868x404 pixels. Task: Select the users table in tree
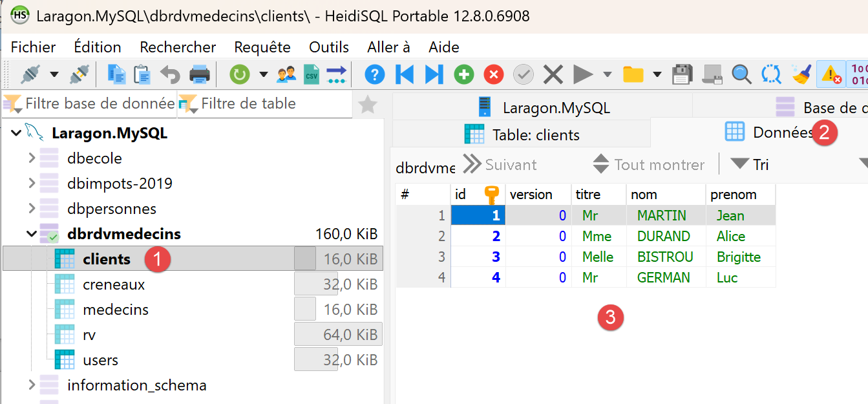pos(100,360)
